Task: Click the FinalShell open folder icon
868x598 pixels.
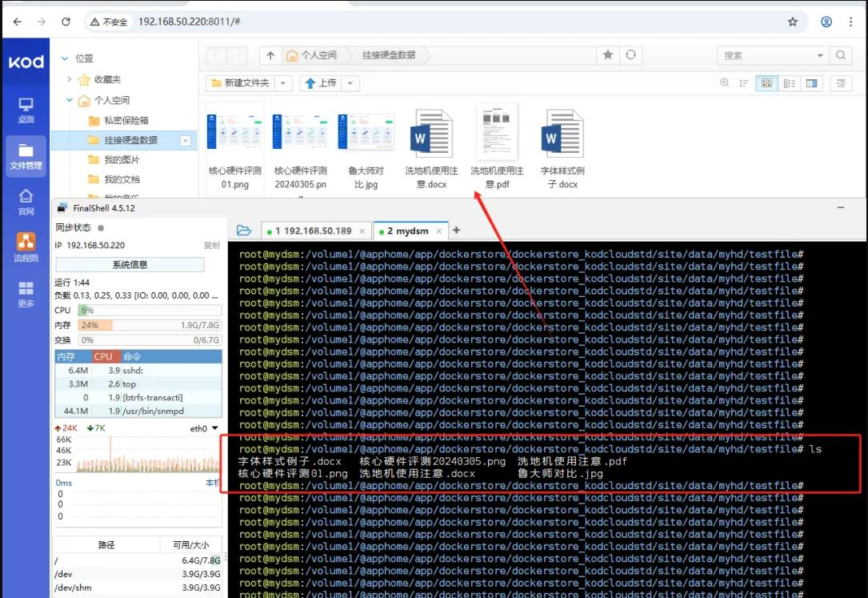Action: pos(243,231)
